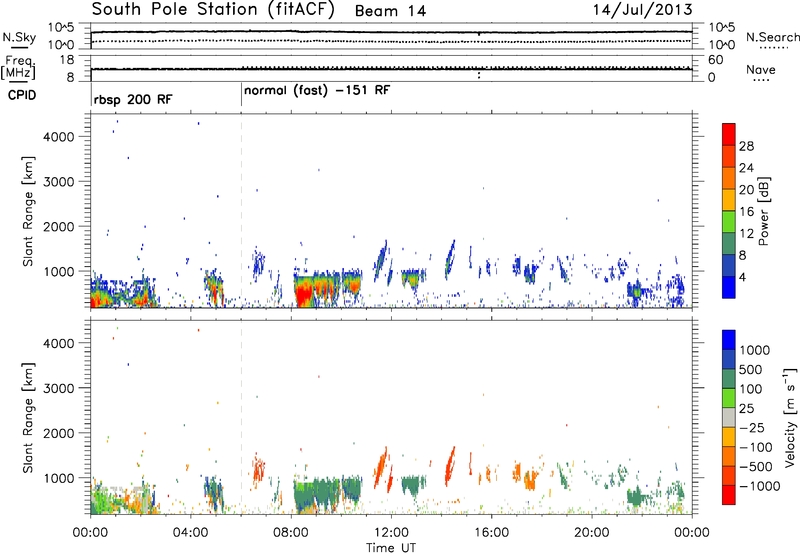Click the 'Slant Range [km]' label of velocity panel
Image resolution: width=800 pixels, height=554 pixels.
[28, 417]
